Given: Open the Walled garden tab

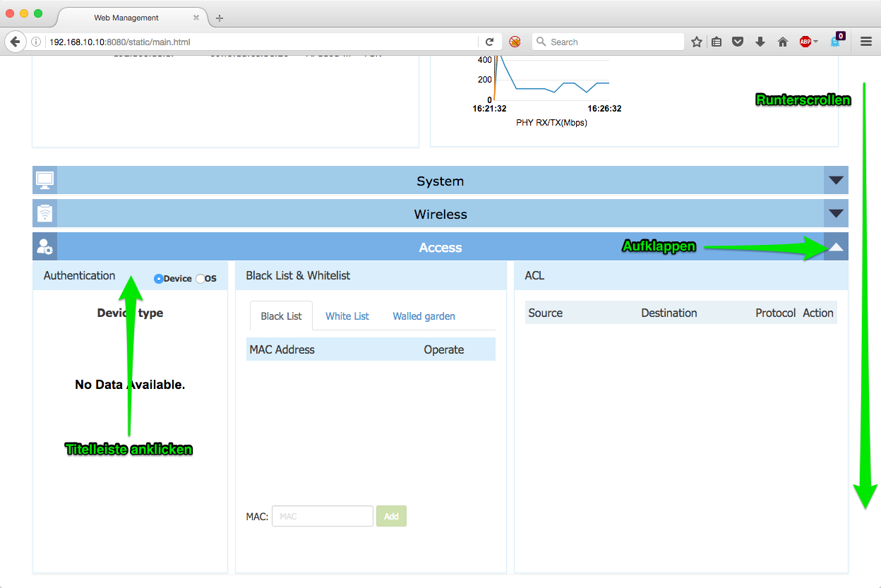Looking at the screenshot, I should point(424,316).
